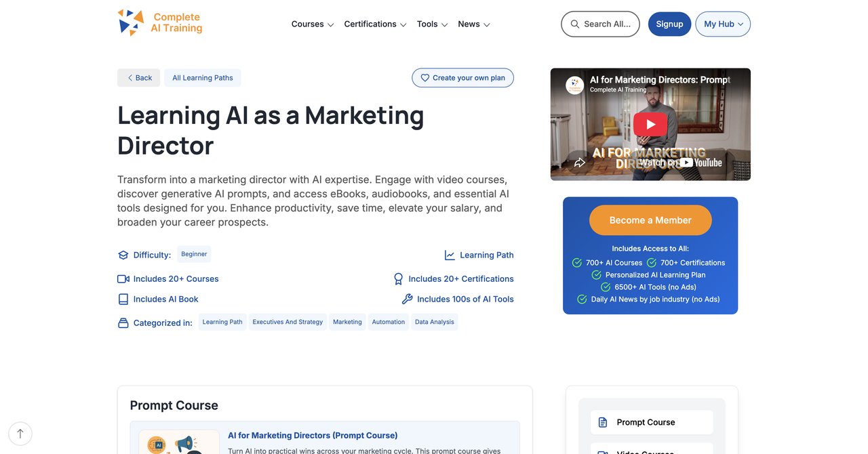868x454 pixels.
Task: Click the Complete AI Training logo
Action: [160, 23]
